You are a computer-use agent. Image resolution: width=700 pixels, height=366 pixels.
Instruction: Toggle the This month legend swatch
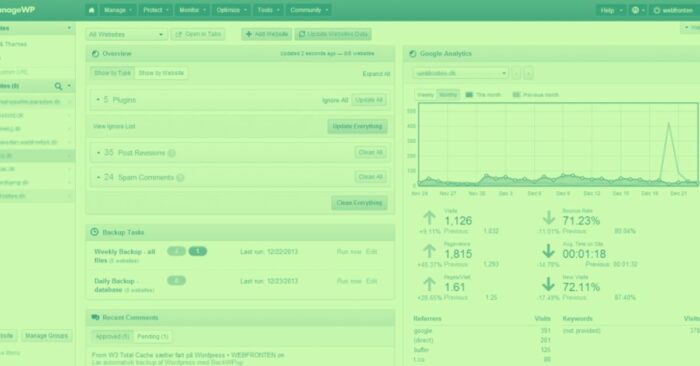pyautogui.click(x=469, y=95)
